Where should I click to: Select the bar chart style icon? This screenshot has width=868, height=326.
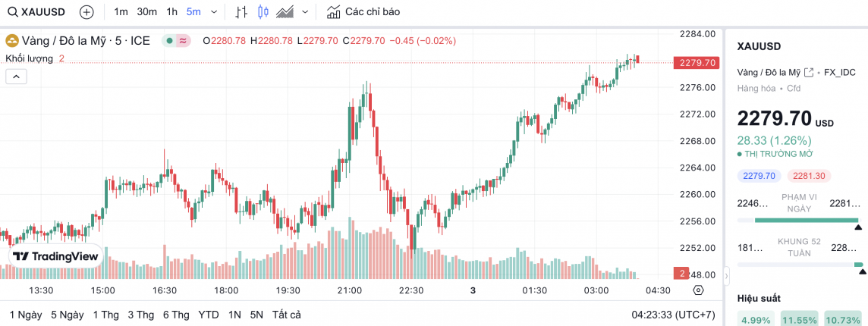click(241, 12)
